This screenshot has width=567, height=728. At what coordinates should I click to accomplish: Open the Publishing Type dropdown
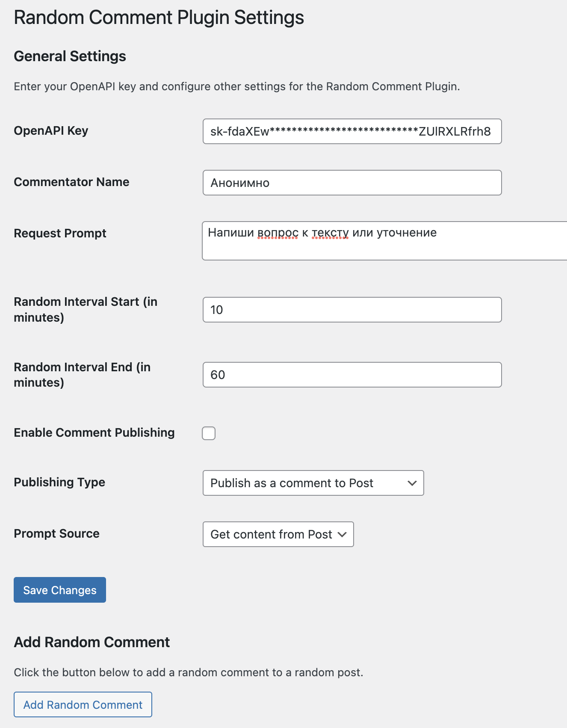313,483
